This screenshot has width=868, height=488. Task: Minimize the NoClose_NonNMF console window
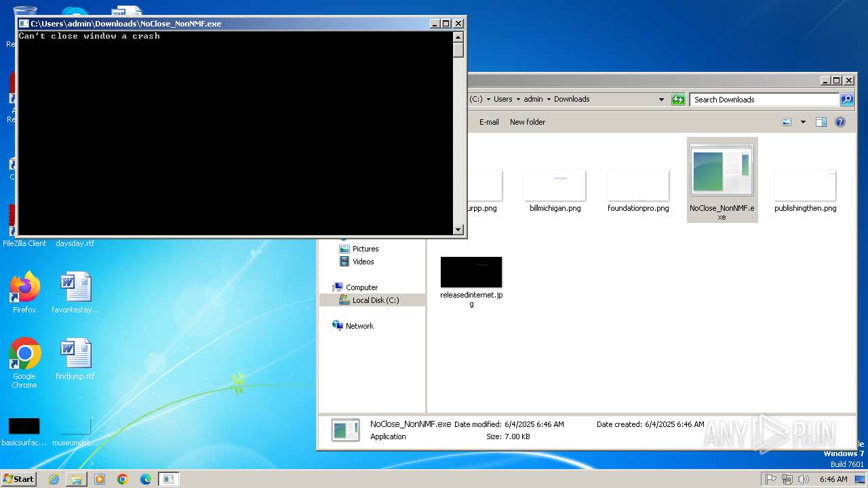(435, 24)
